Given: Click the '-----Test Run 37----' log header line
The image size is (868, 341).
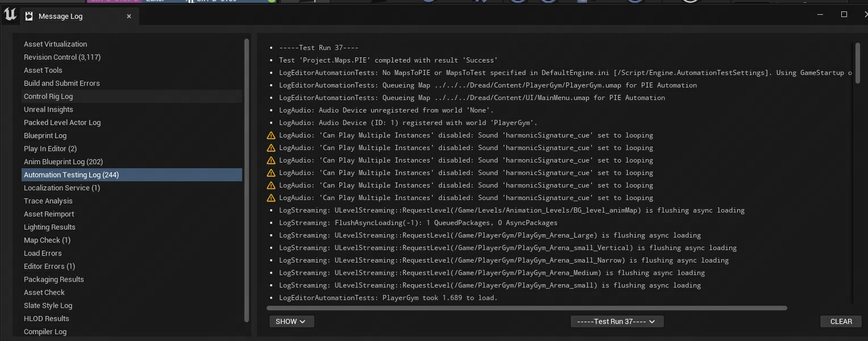Looking at the screenshot, I should click(319, 48).
